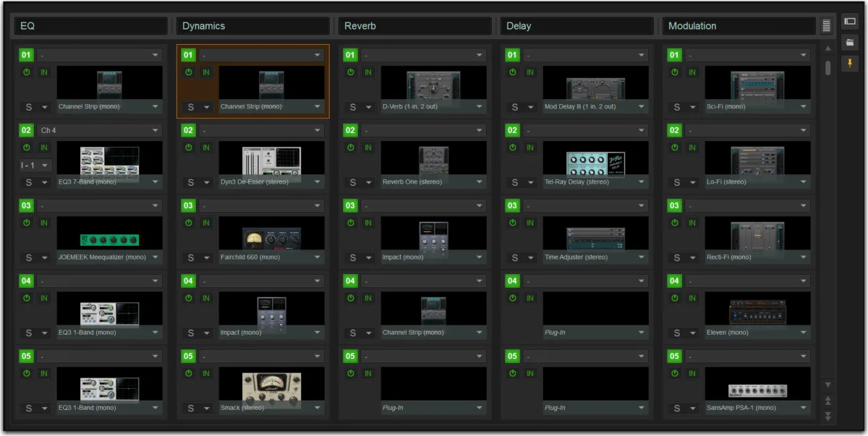Select the Modulation category header
This screenshot has width=868, height=436.
tap(739, 26)
